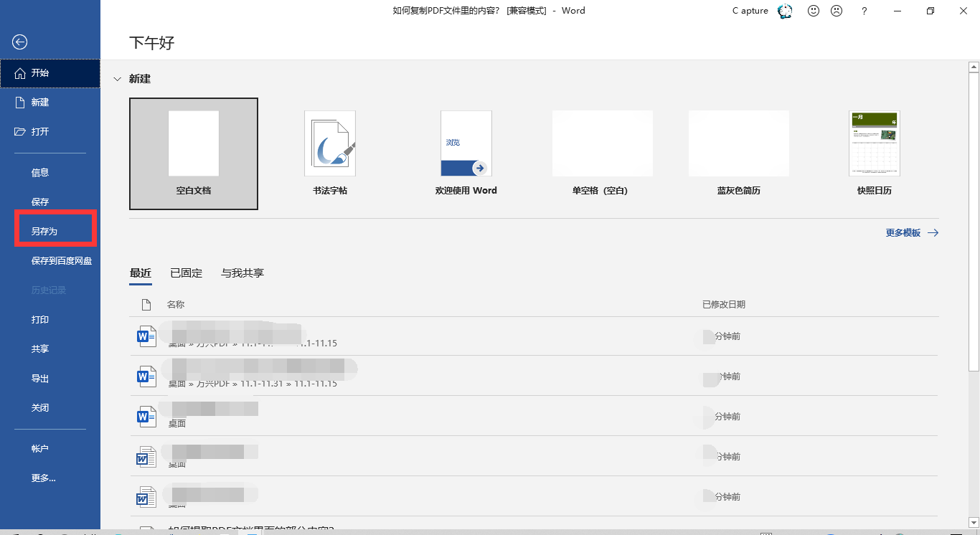Click the frowning face feedback icon
The image size is (980, 535).
(837, 11)
